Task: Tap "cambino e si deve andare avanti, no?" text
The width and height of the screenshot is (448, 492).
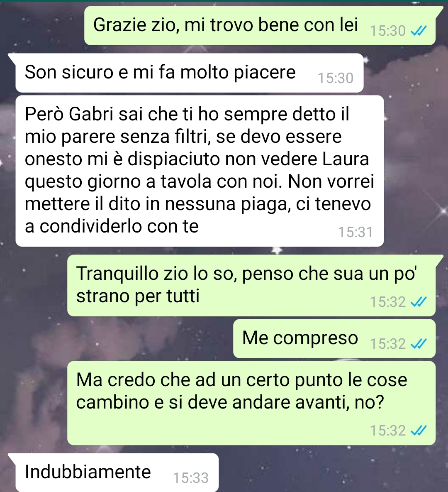Action: [230, 402]
